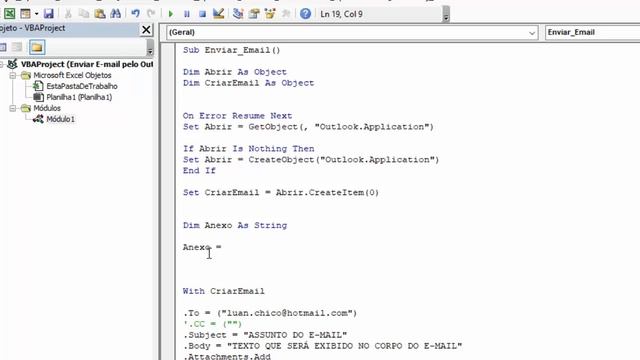Collapse Microsoft Excel Objetos folder
Screen dimensions: 640x360
pos(13,76)
